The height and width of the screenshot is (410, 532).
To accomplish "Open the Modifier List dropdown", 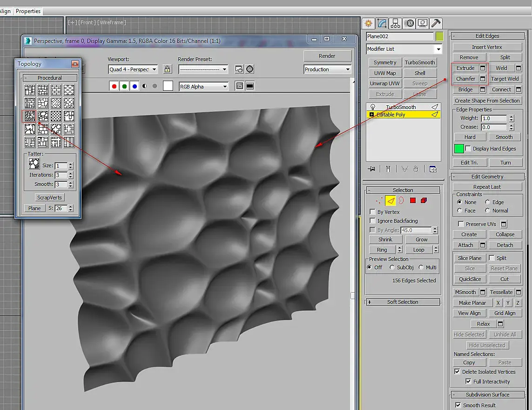I will [x=404, y=49].
